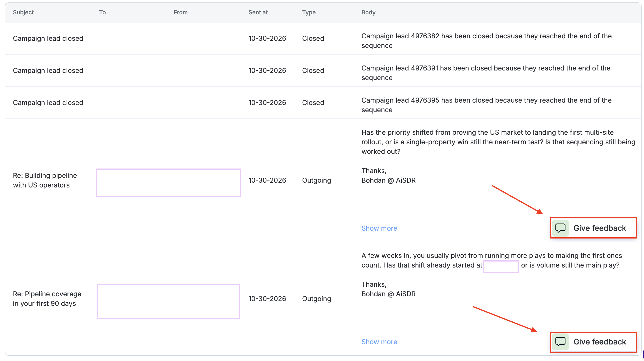Click the From column header
Screen dimensions: 644x361
click(181, 12)
